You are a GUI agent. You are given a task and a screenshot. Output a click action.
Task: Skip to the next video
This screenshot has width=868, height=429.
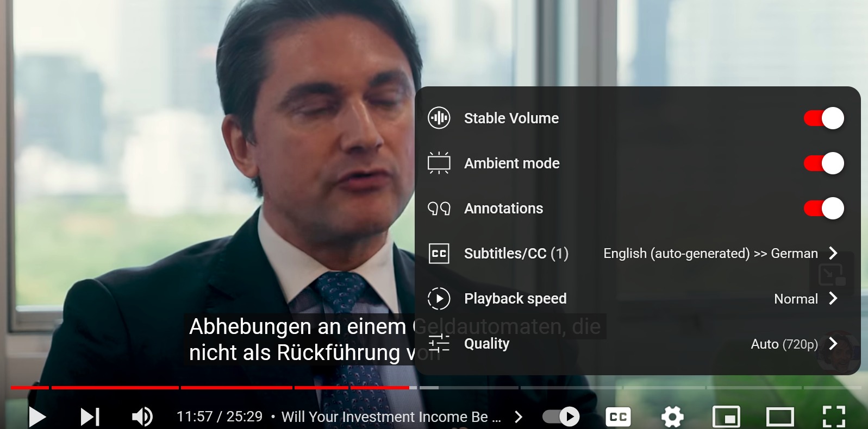(x=90, y=417)
